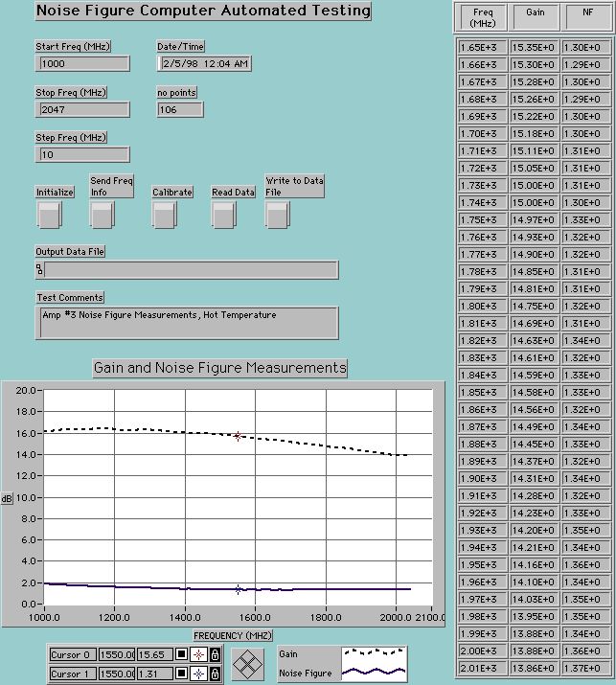Viewport: 616px width, 685px height.
Task: Click the Freq (MHz) column header
Action: pos(482,18)
